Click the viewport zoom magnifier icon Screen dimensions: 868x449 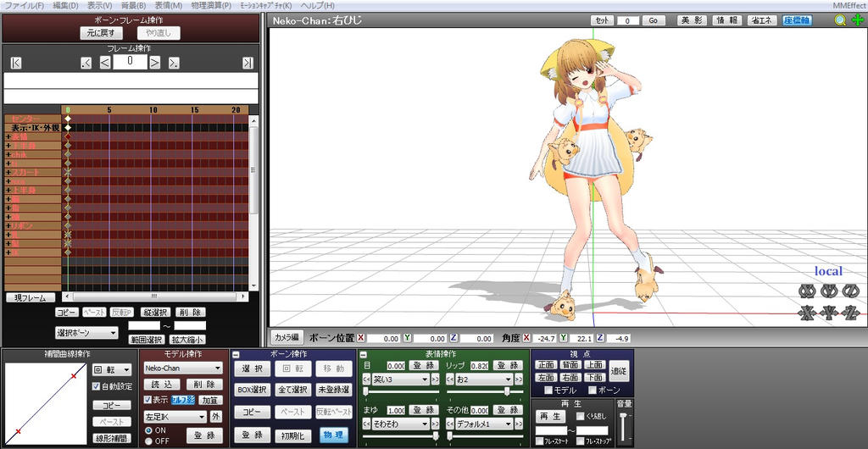pyautogui.click(x=840, y=20)
